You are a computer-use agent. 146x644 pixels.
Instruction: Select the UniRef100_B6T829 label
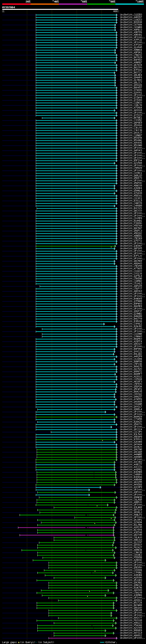click(x=131, y=57)
